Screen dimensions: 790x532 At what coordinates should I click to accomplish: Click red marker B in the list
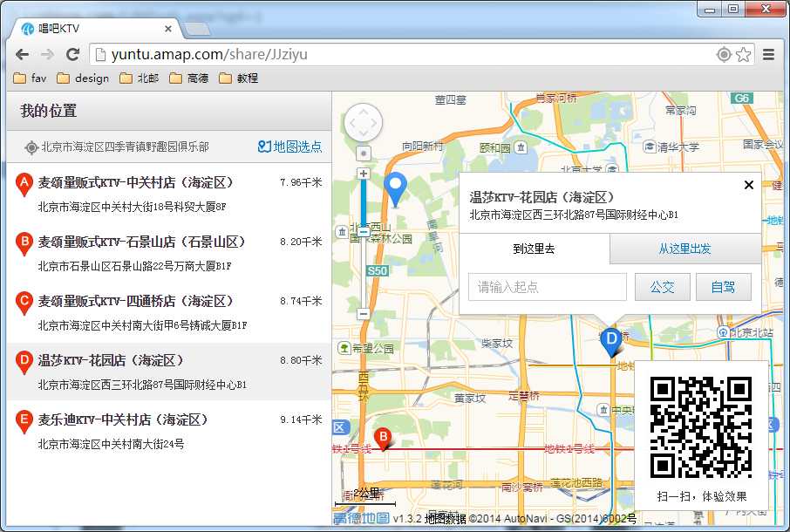pyautogui.click(x=24, y=244)
